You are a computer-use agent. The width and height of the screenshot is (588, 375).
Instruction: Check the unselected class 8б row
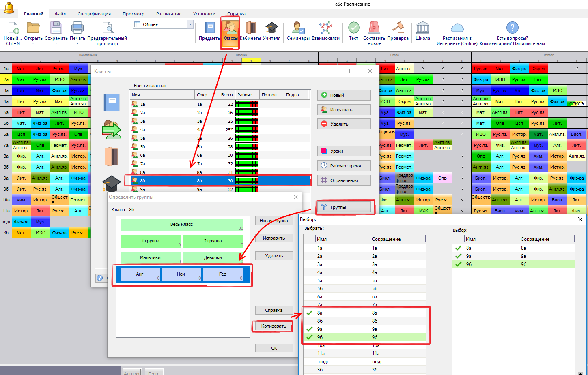click(x=310, y=321)
